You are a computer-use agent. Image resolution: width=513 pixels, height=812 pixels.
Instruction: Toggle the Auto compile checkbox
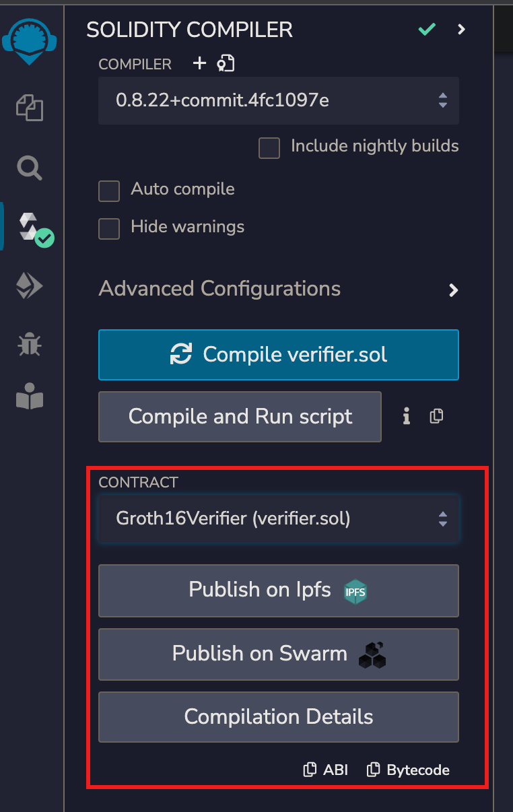(109, 191)
